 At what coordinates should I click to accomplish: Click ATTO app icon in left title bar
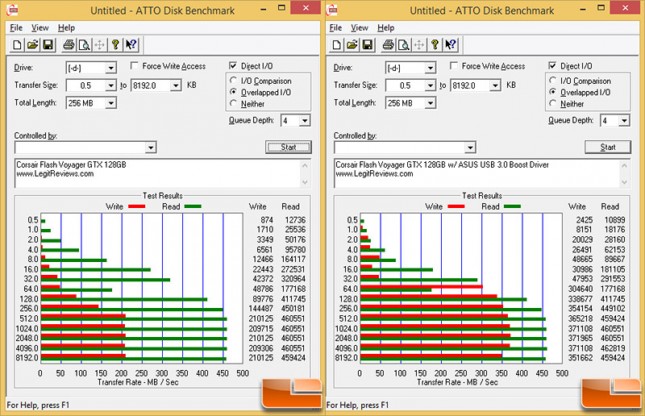[x=12, y=9]
